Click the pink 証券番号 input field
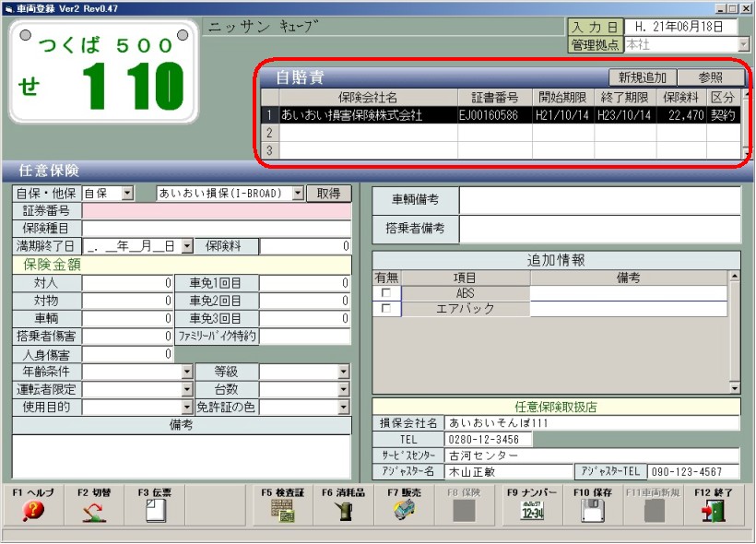This screenshot has width=756, height=544. point(216,211)
